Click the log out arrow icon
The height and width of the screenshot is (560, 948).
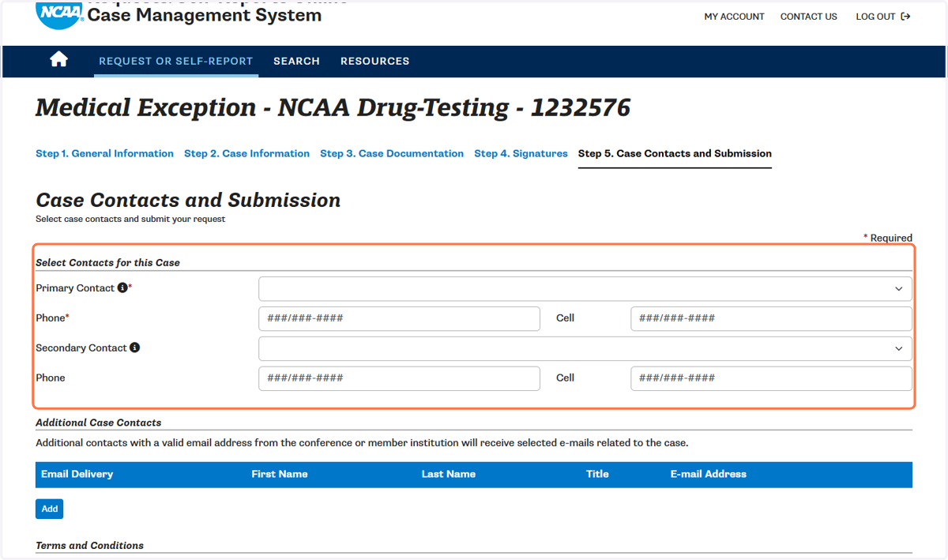(x=905, y=17)
